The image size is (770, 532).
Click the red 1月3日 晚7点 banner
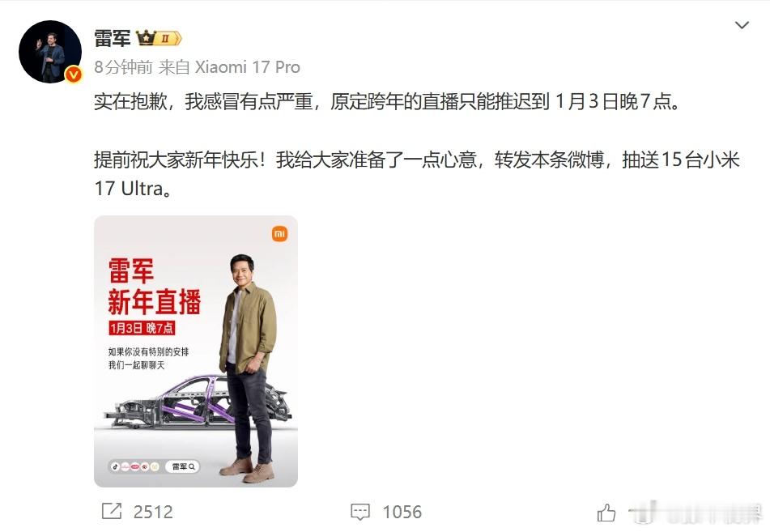tap(142, 328)
